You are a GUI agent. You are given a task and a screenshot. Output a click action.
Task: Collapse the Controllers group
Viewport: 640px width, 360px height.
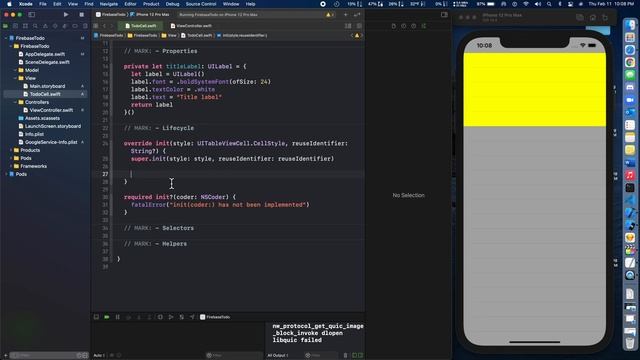pos(16,102)
